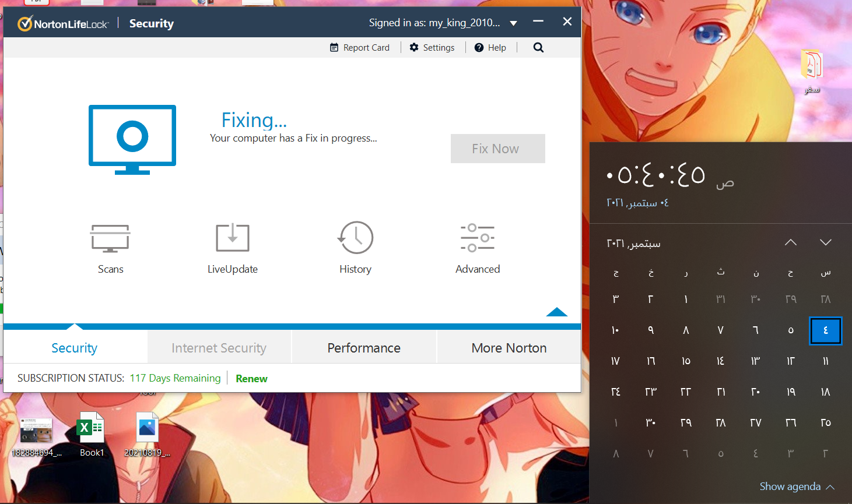Open Norton Settings

coord(432,48)
